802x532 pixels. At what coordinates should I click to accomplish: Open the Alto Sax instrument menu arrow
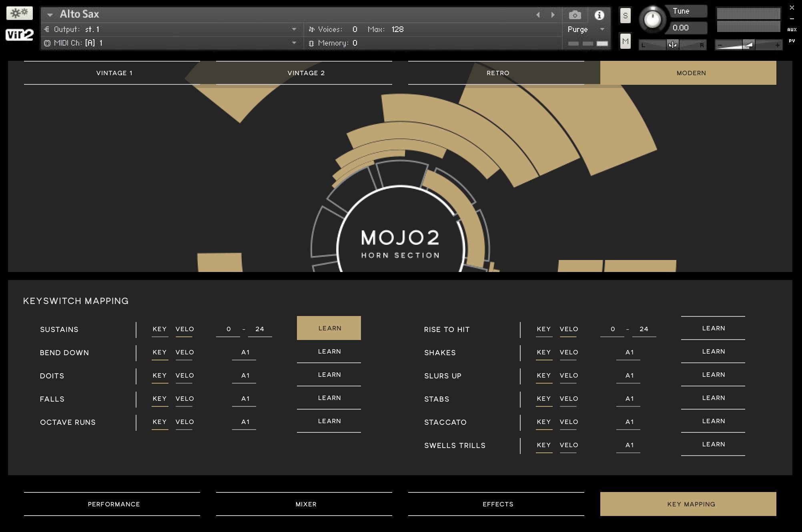pos(50,15)
